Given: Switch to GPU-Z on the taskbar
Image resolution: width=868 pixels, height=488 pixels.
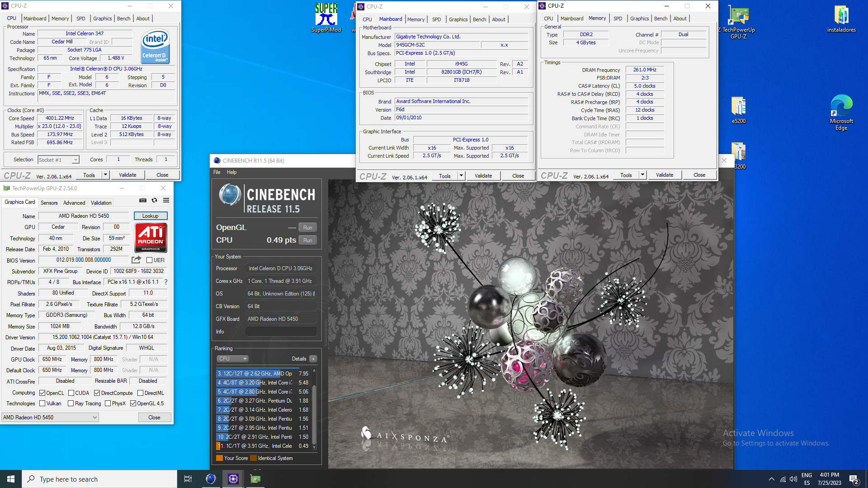Looking at the screenshot, I should [255, 479].
